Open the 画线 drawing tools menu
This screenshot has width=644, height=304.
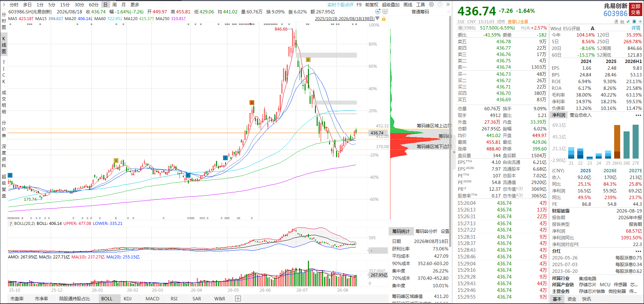[408, 5]
